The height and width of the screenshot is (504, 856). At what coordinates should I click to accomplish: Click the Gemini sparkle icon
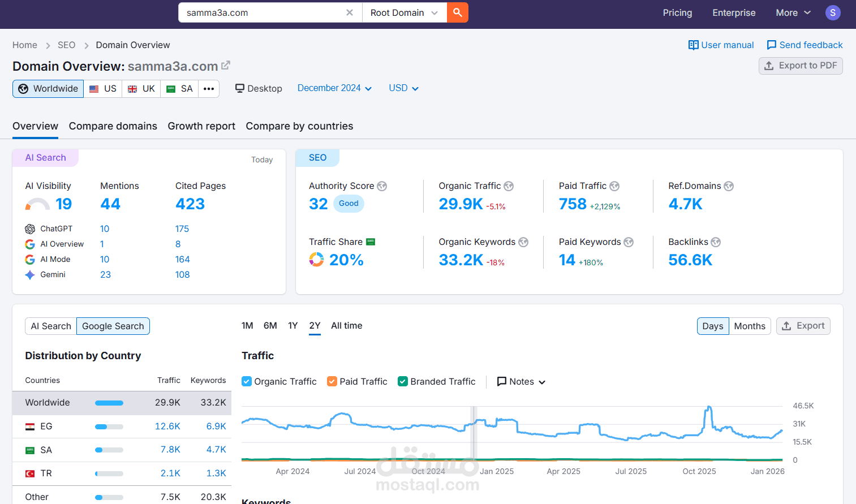tap(30, 274)
